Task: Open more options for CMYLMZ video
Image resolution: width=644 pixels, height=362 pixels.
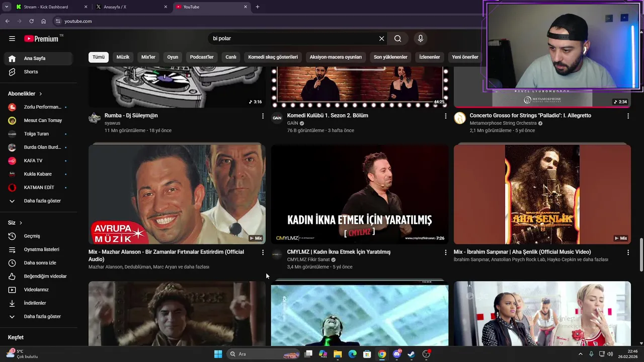Action: 445,252
